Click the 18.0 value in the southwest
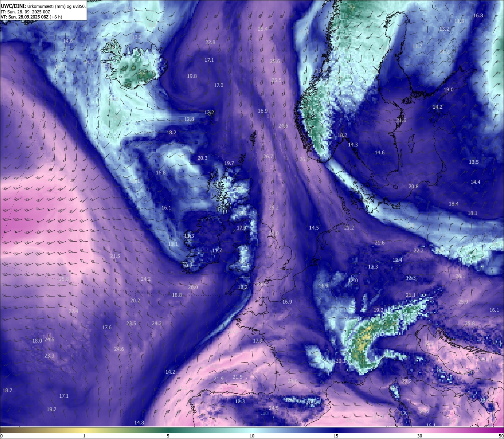Image resolution: width=504 pixels, height=439 pixels. [37, 341]
